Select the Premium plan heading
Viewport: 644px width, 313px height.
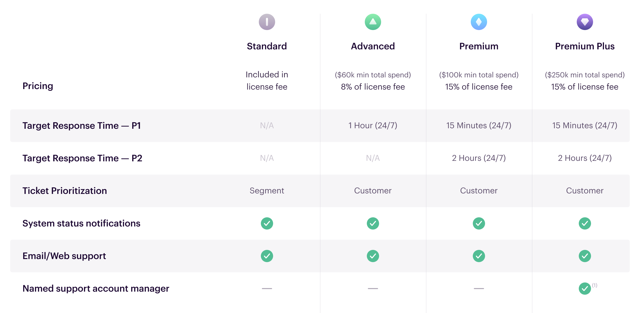[x=479, y=46]
